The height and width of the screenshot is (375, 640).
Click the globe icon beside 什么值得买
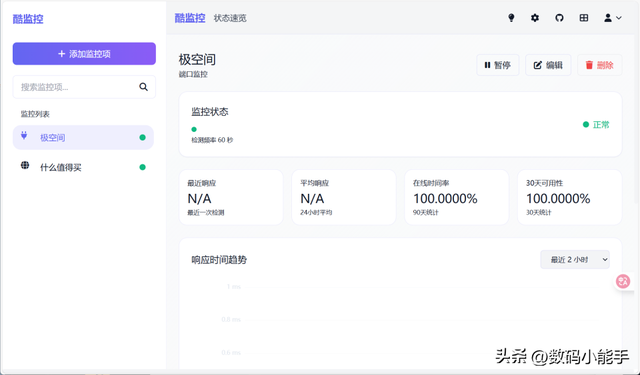[25, 165]
